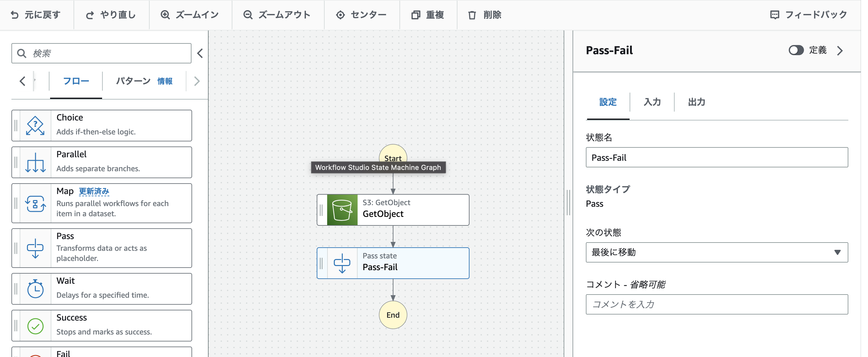Click the 状態名 Pass-Fail text field
This screenshot has width=868, height=357.
716,158
